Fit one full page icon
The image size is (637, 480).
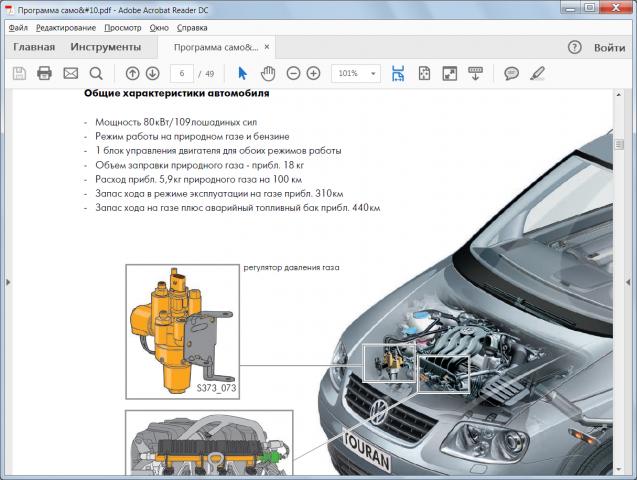pos(424,74)
